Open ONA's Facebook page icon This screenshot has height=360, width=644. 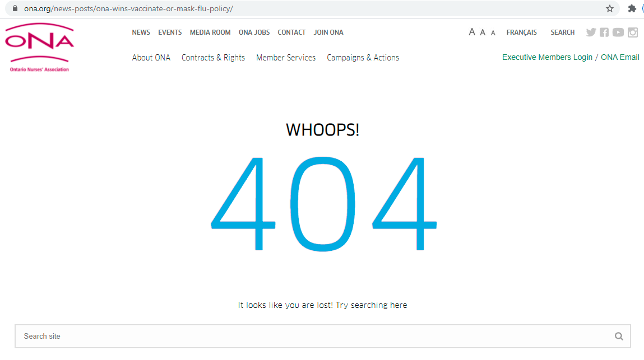tap(604, 32)
